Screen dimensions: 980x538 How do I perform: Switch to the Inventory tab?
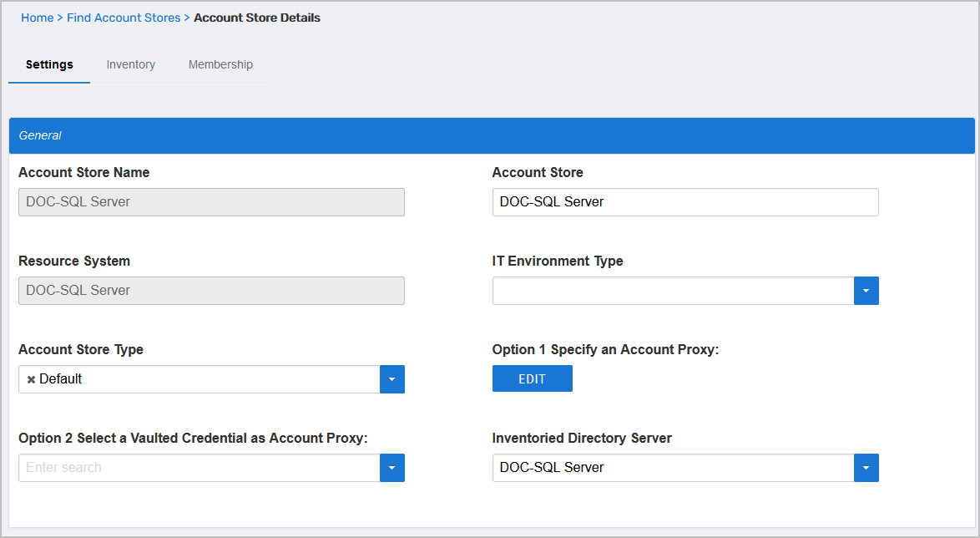[x=131, y=64]
